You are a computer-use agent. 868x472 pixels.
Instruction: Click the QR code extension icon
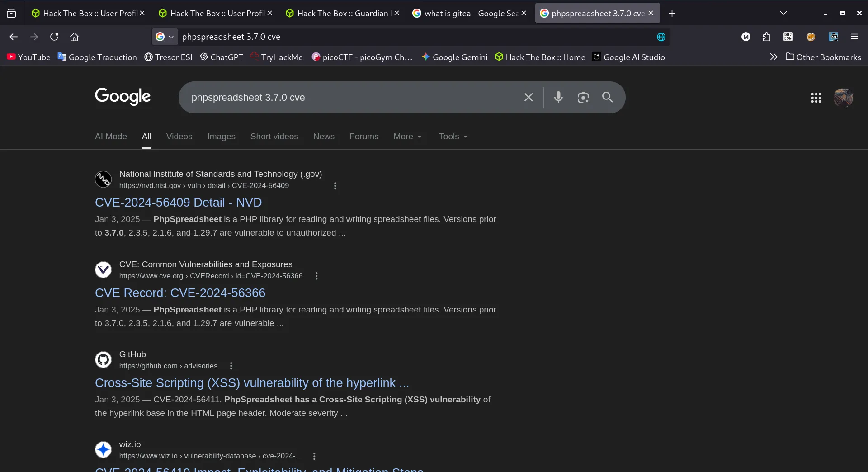pyautogui.click(x=788, y=37)
